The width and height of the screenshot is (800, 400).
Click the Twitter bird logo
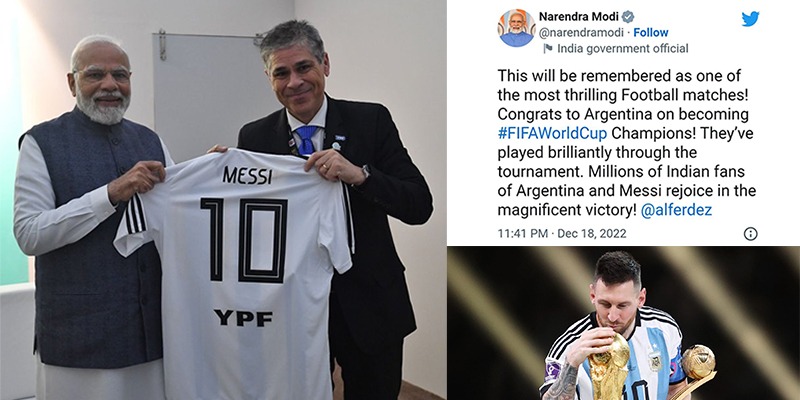coord(750,19)
